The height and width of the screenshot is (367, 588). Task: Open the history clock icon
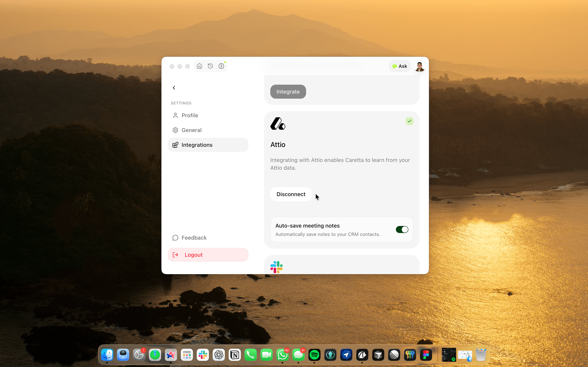[210, 66]
